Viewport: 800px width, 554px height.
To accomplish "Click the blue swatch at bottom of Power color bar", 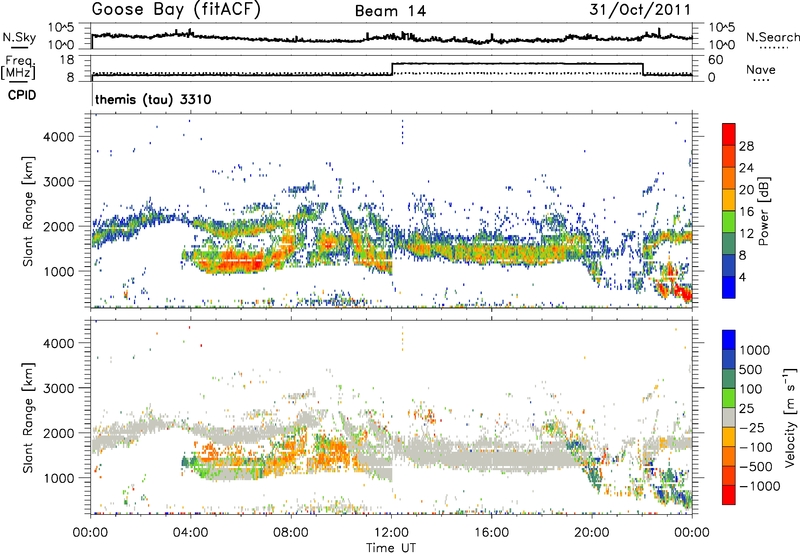I will click(729, 287).
